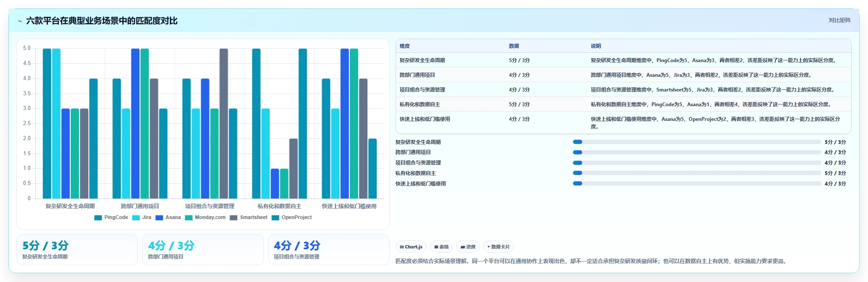Screen dimensions: 868x282
Task: Open the 4分 / 3分 项目组合与资源管理 data card
Action: point(329,250)
